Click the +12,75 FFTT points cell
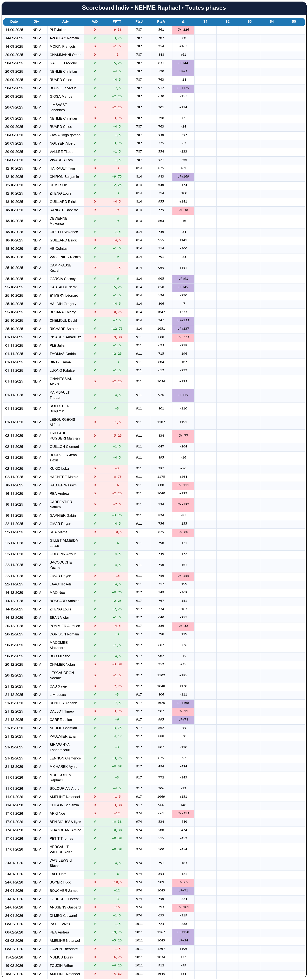Screen dimensions: 308x980 point(117,329)
